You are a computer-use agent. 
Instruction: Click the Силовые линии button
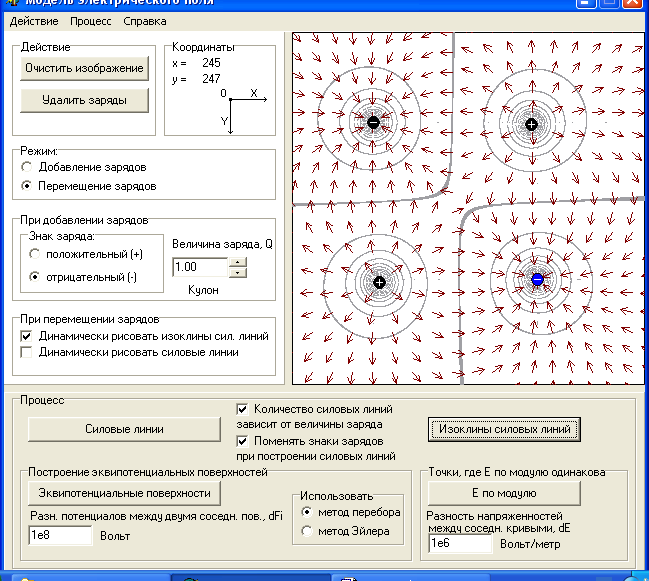point(124,429)
